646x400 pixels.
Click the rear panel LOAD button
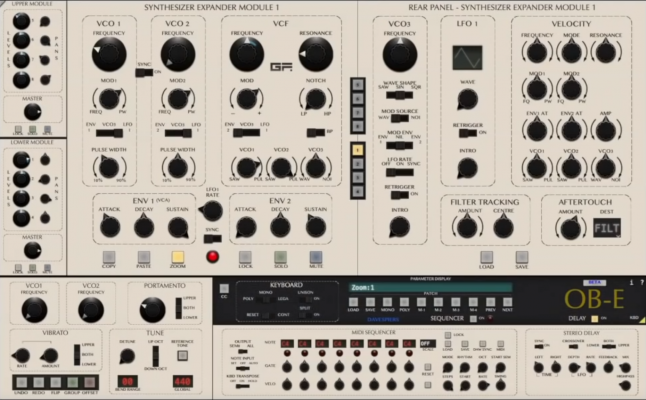[487, 257]
